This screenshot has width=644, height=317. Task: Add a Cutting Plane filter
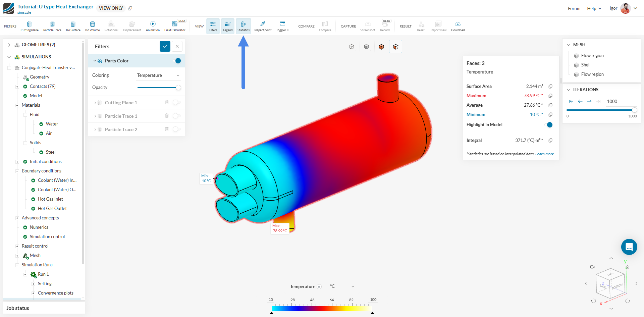tap(30, 26)
